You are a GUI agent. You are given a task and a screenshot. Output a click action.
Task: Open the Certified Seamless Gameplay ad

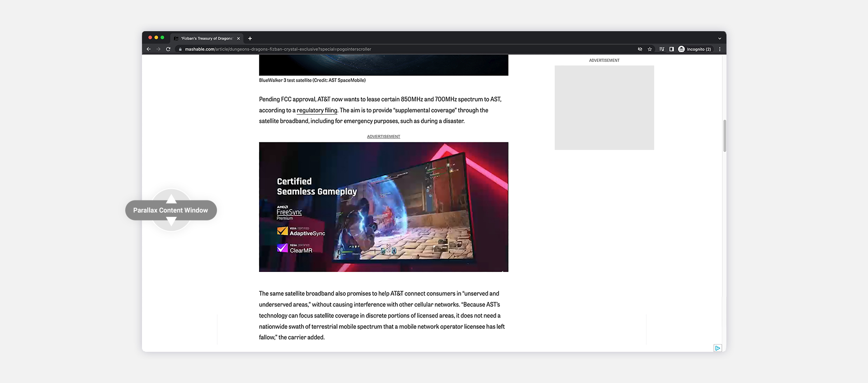coord(383,207)
